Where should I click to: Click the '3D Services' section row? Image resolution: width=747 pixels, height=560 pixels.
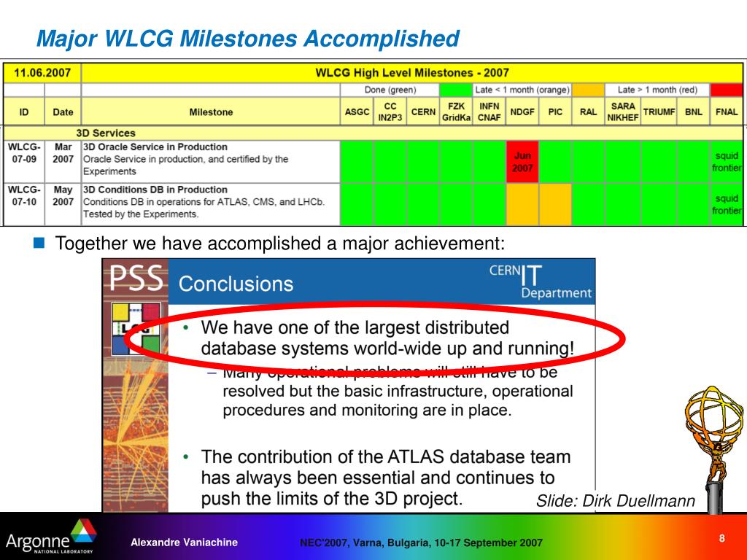coord(373,133)
